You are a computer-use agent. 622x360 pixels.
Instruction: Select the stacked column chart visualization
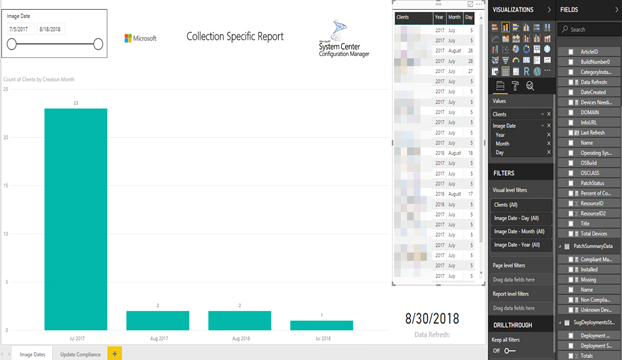[x=505, y=27]
